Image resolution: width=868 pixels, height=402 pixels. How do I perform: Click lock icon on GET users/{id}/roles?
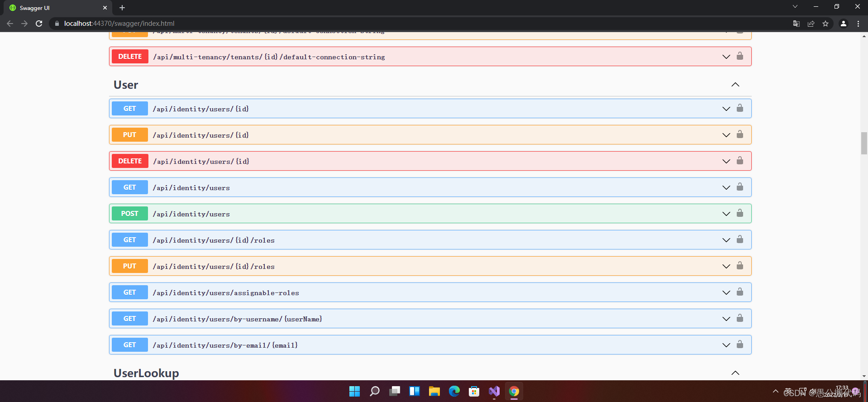pos(740,239)
